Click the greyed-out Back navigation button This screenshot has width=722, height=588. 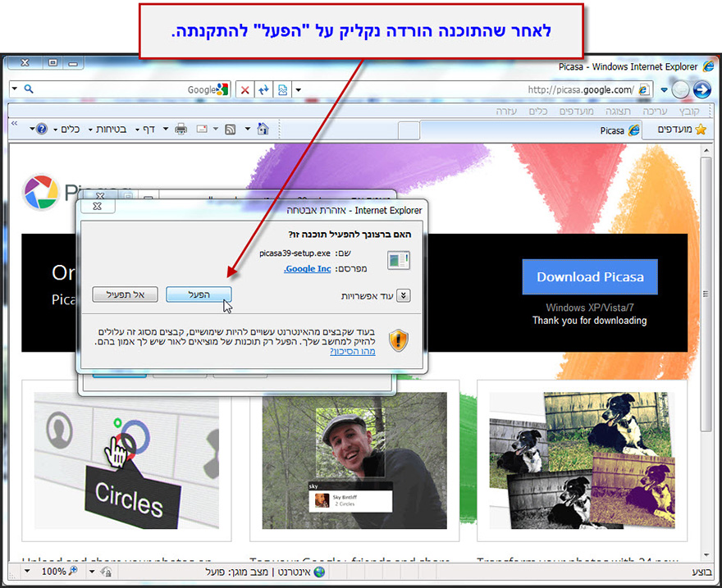tap(680, 89)
